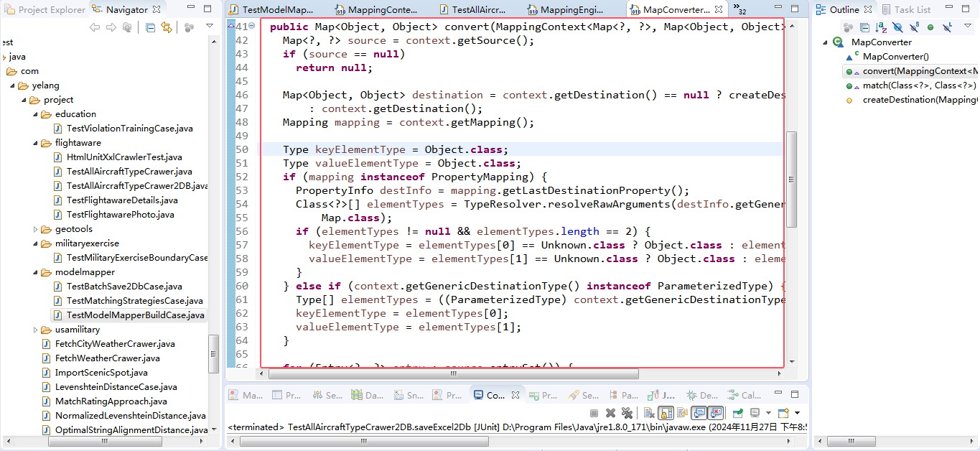Viewport: 980px width, 451px height.
Task: Click editor vertical scrollbar thumb
Action: click(x=792, y=180)
